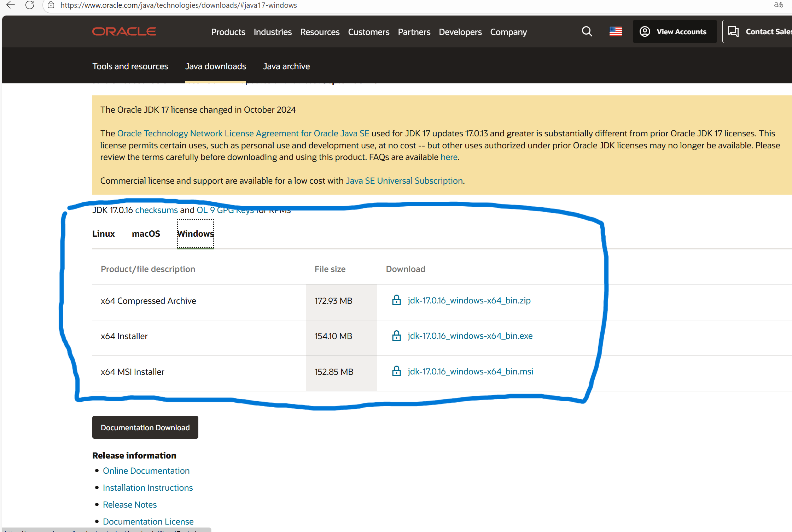Viewport: 792px width, 532px height.
Task: Open the search magnifier icon
Action: click(587, 31)
